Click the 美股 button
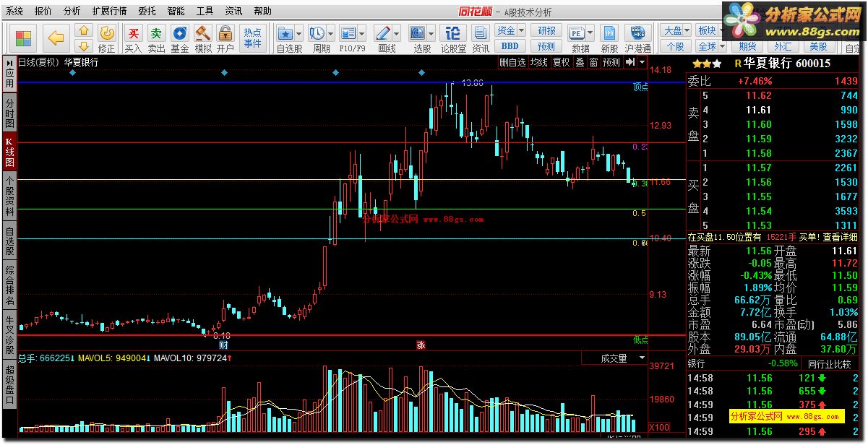 click(818, 46)
